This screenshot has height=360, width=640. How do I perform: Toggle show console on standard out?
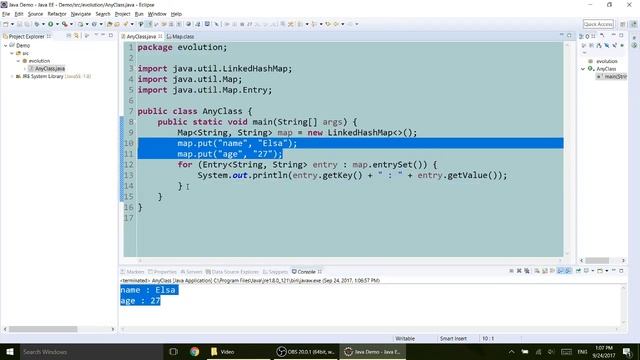coord(561,271)
